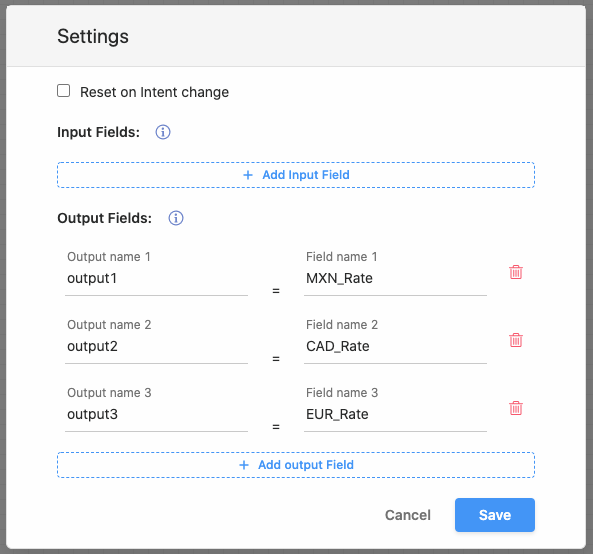Cancel the Settings dialog

click(408, 515)
